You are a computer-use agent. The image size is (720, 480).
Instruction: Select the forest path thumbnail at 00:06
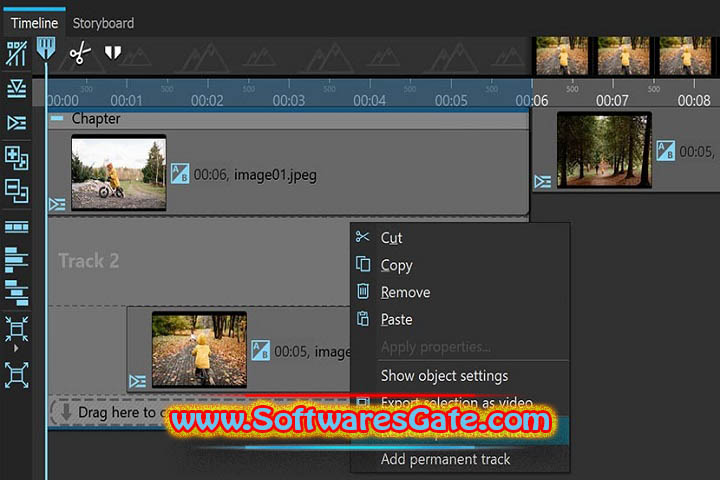(x=604, y=150)
